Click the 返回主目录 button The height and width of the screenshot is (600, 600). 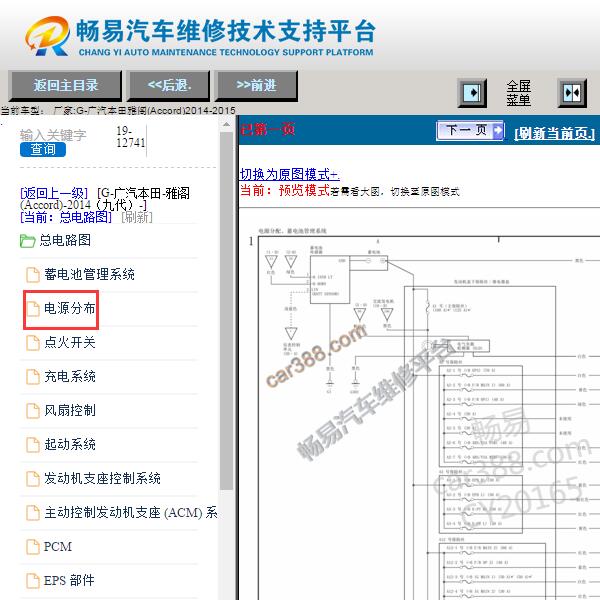click(x=65, y=85)
